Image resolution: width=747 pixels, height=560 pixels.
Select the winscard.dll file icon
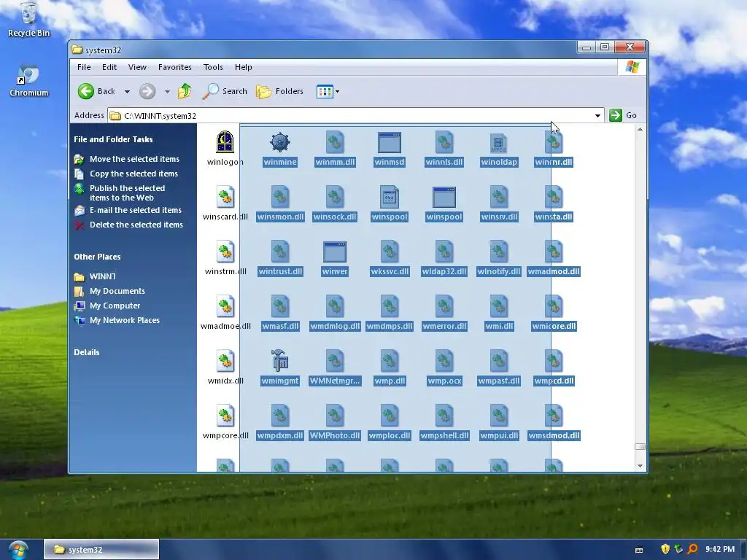pos(225,197)
